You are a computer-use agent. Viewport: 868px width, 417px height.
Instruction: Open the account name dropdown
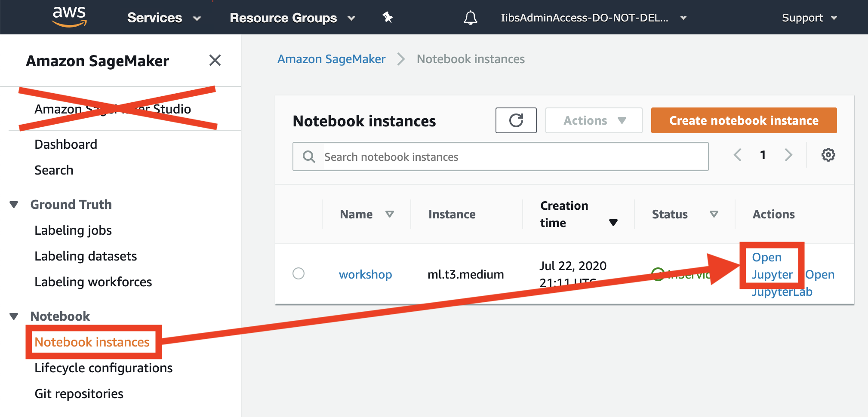point(594,18)
